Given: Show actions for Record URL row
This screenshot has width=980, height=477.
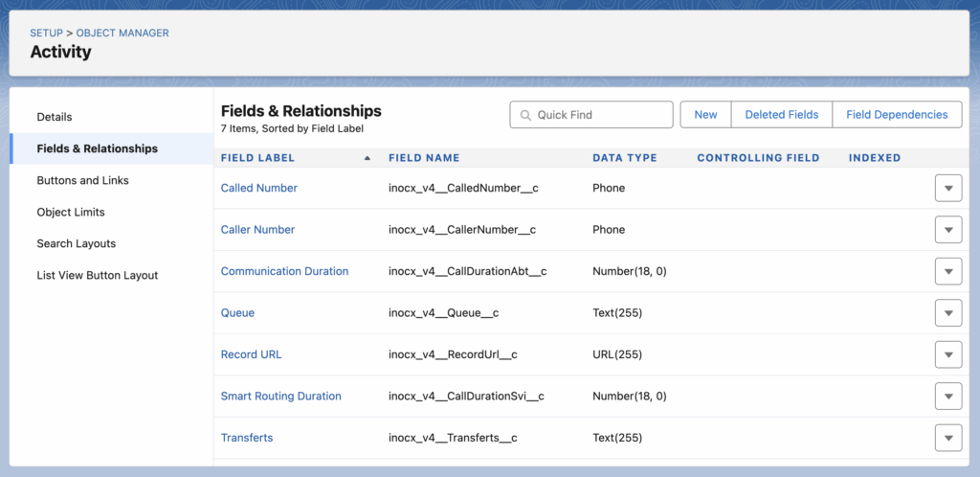Looking at the screenshot, I should (x=947, y=354).
